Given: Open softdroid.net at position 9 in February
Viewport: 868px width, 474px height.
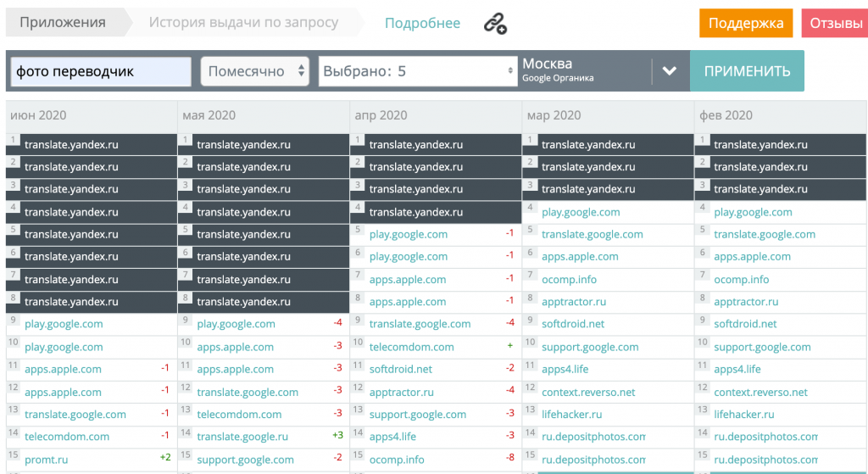Looking at the screenshot, I should point(745,324).
